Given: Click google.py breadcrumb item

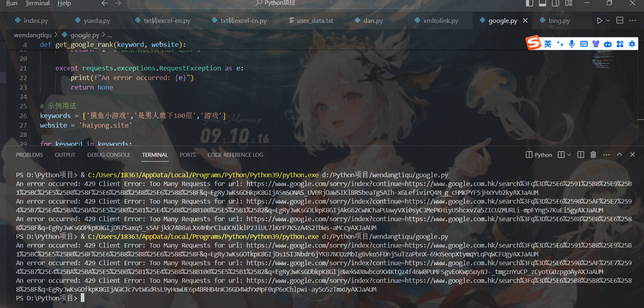Looking at the screenshot, I should pos(85,35).
